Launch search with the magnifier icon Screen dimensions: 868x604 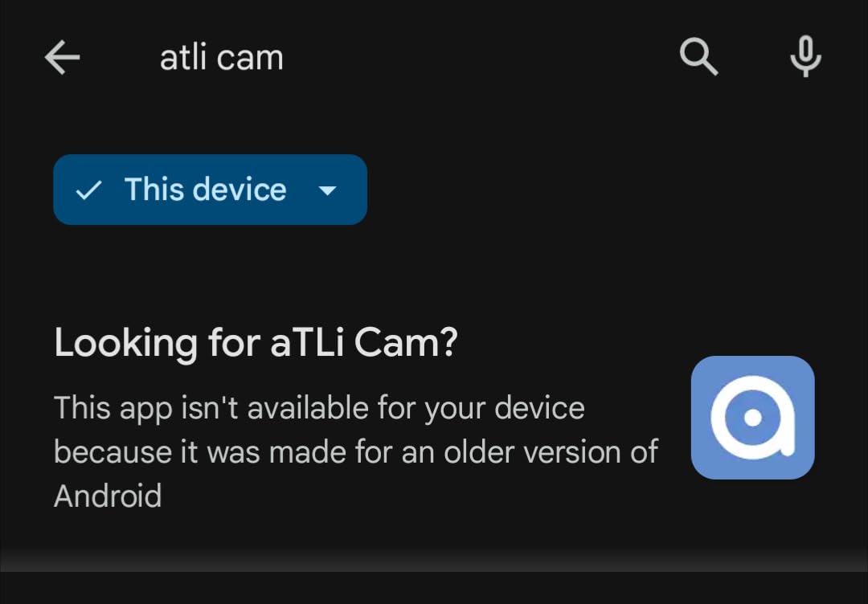(x=698, y=58)
